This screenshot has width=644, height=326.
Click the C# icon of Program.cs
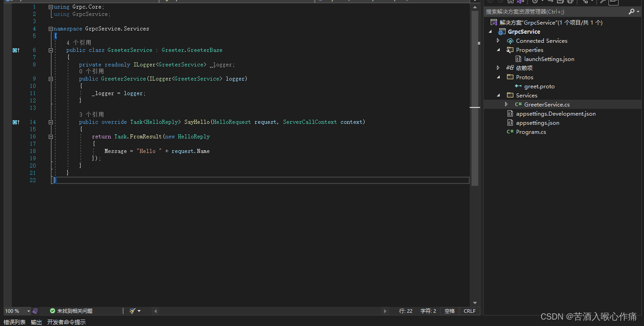(x=510, y=132)
